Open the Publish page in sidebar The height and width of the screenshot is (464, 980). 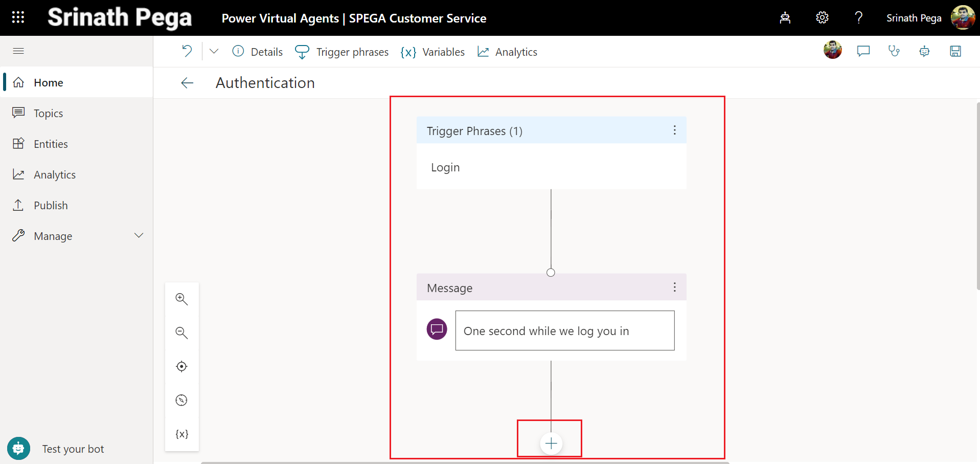tap(50, 206)
